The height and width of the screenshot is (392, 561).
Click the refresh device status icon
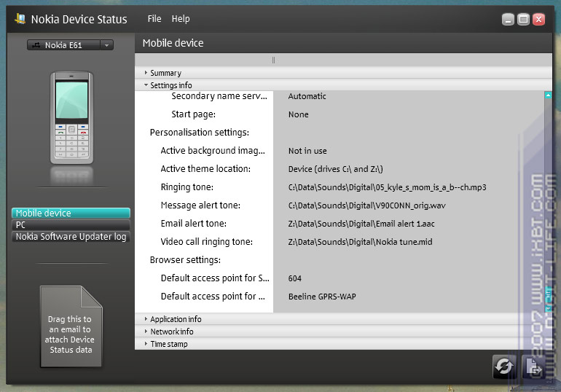504,366
